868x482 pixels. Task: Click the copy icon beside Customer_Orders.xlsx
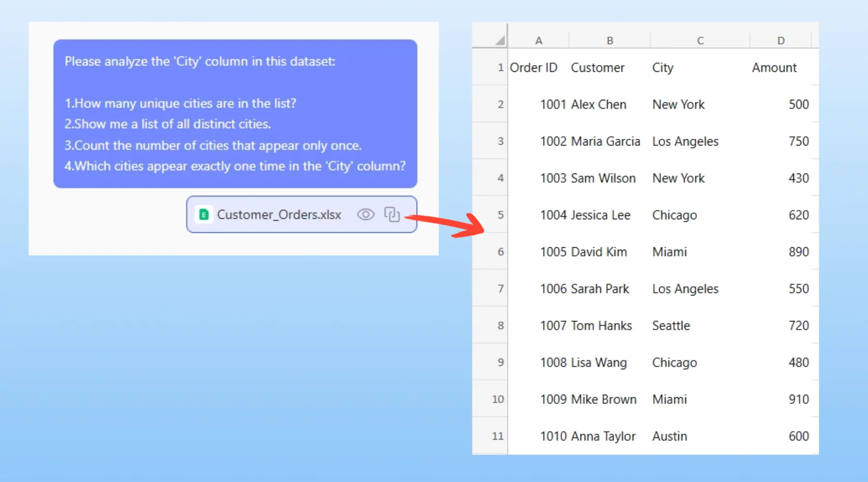392,214
